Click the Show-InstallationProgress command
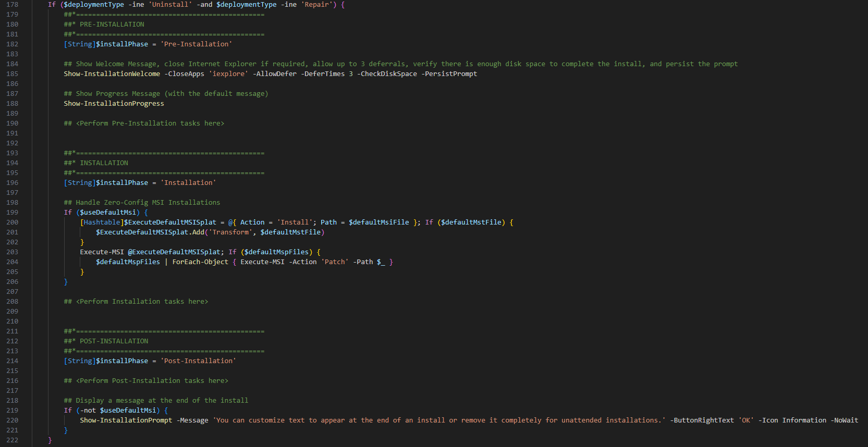This screenshot has height=447, width=868. point(114,104)
